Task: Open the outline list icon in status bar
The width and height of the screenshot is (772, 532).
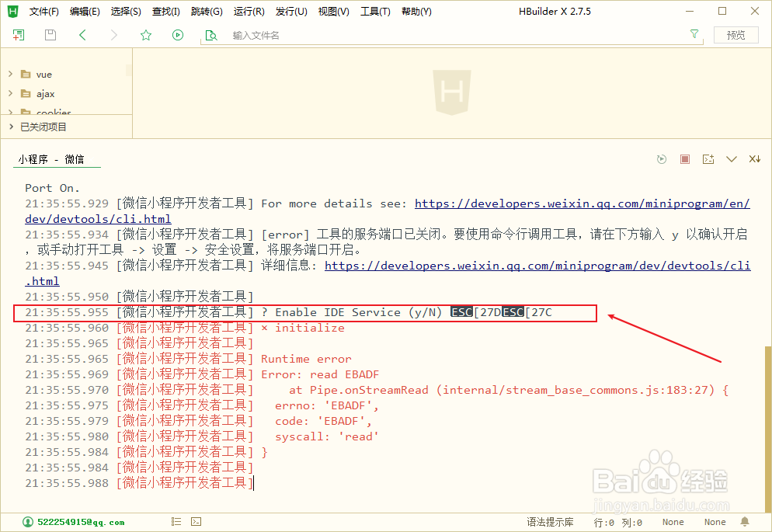Action: [x=176, y=522]
